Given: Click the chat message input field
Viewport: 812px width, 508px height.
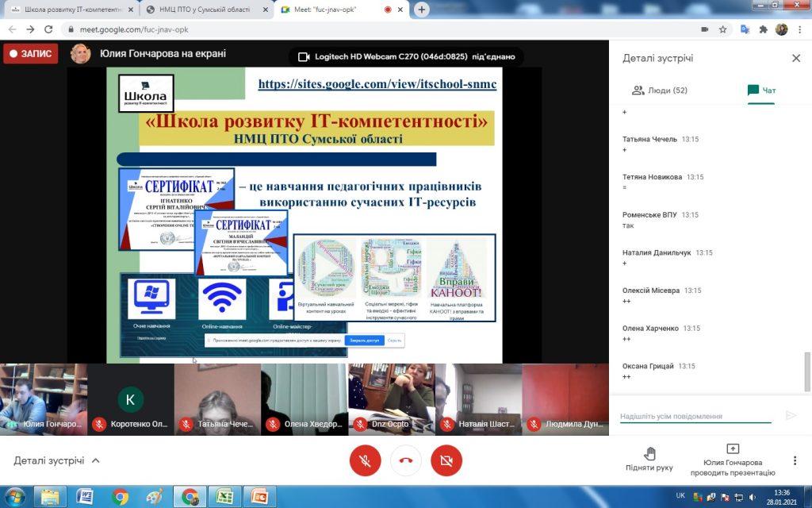Looking at the screenshot, I should click(695, 416).
